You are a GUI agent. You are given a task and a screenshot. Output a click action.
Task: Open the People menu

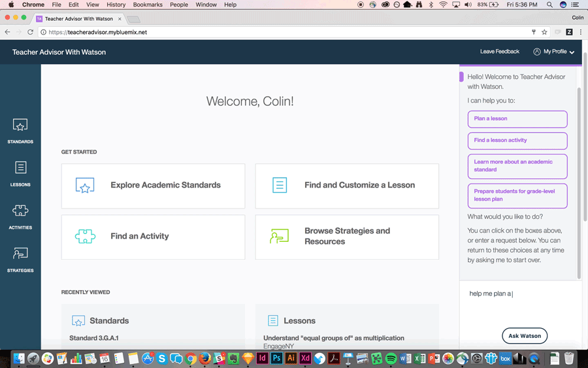(179, 5)
